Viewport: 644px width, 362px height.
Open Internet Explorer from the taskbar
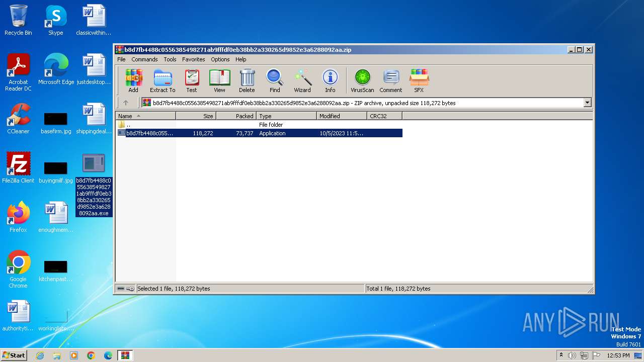(x=40, y=355)
